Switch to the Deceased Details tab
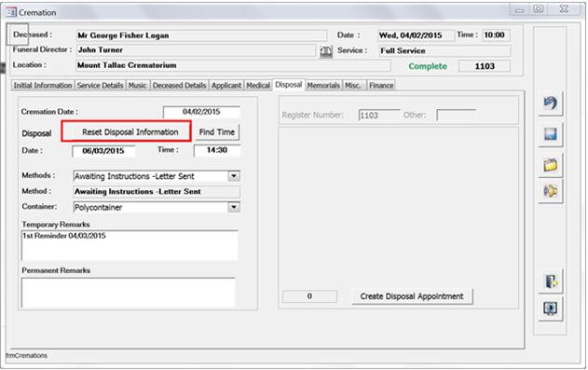 pyautogui.click(x=179, y=86)
